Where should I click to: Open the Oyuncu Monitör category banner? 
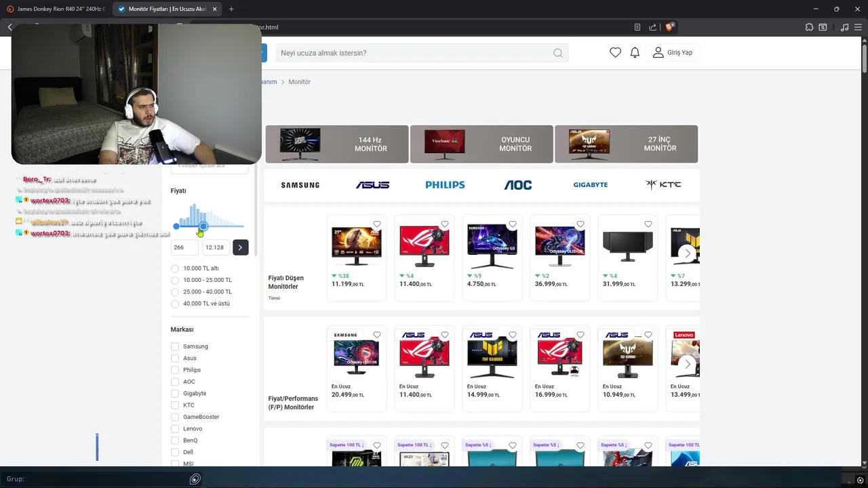pyautogui.click(x=481, y=144)
